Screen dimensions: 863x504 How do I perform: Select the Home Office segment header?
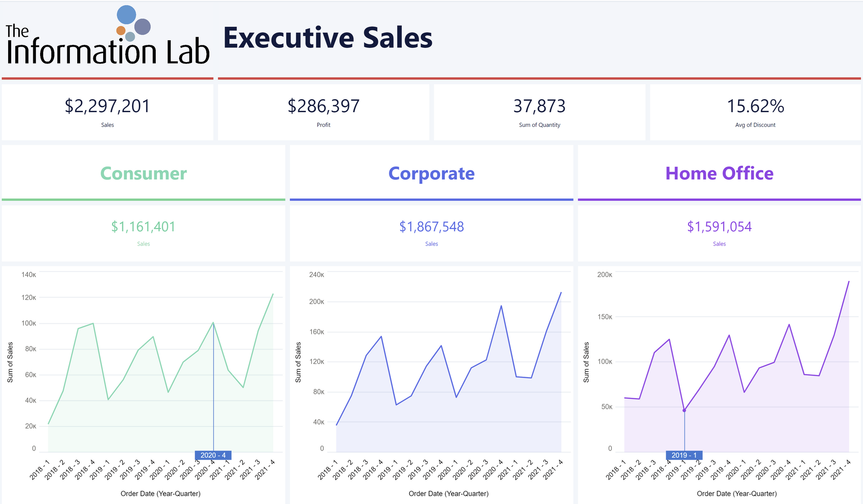click(x=719, y=173)
